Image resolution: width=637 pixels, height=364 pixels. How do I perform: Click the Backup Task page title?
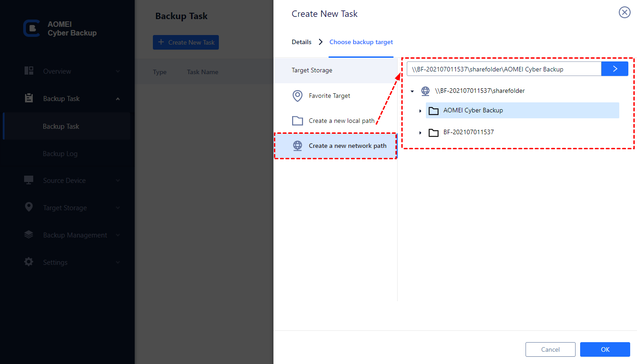click(x=182, y=16)
